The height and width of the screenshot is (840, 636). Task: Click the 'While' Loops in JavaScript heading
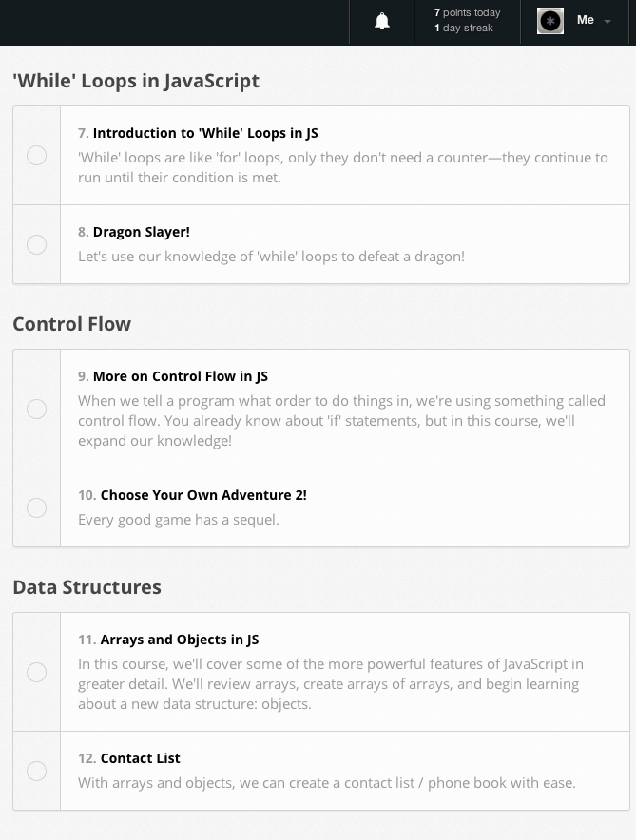click(x=136, y=81)
